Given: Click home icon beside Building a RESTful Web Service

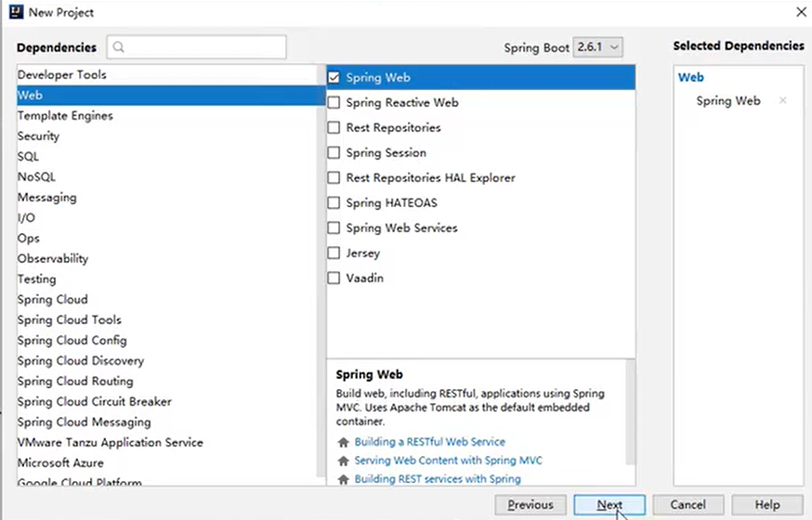Looking at the screenshot, I should coord(343,442).
